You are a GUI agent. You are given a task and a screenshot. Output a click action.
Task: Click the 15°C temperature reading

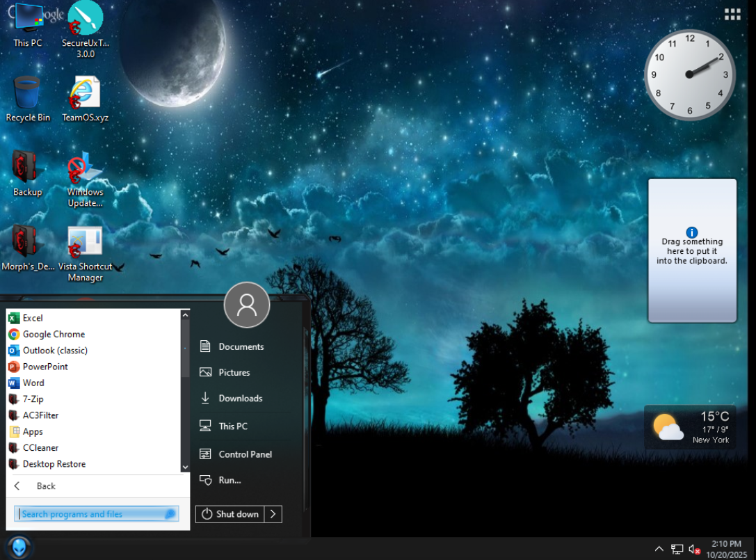[x=714, y=416]
